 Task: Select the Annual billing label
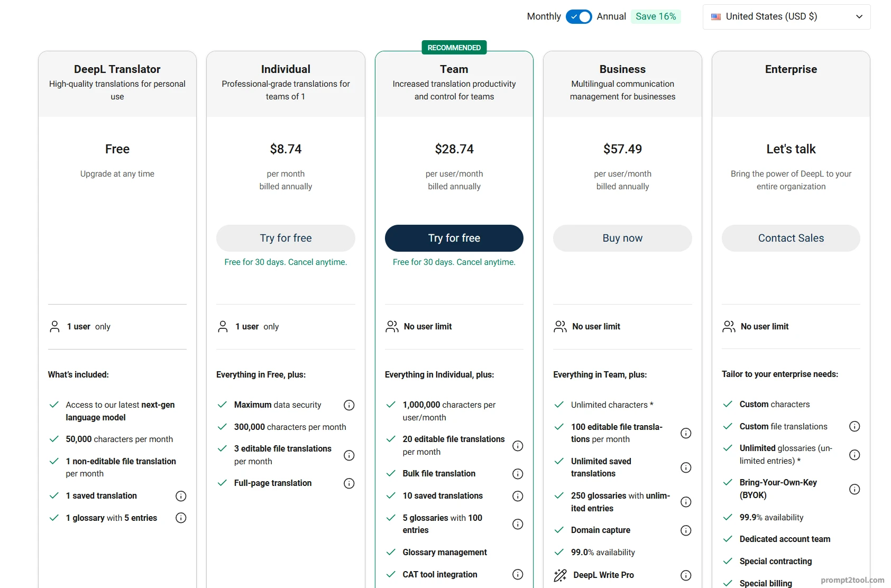pyautogui.click(x=611, y=16)
